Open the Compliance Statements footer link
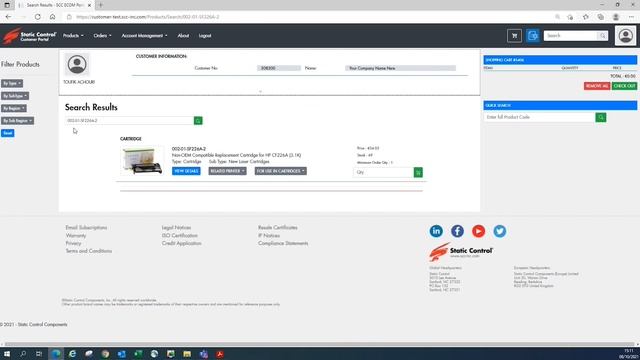The image size is (640, 360). click(283, 243)
